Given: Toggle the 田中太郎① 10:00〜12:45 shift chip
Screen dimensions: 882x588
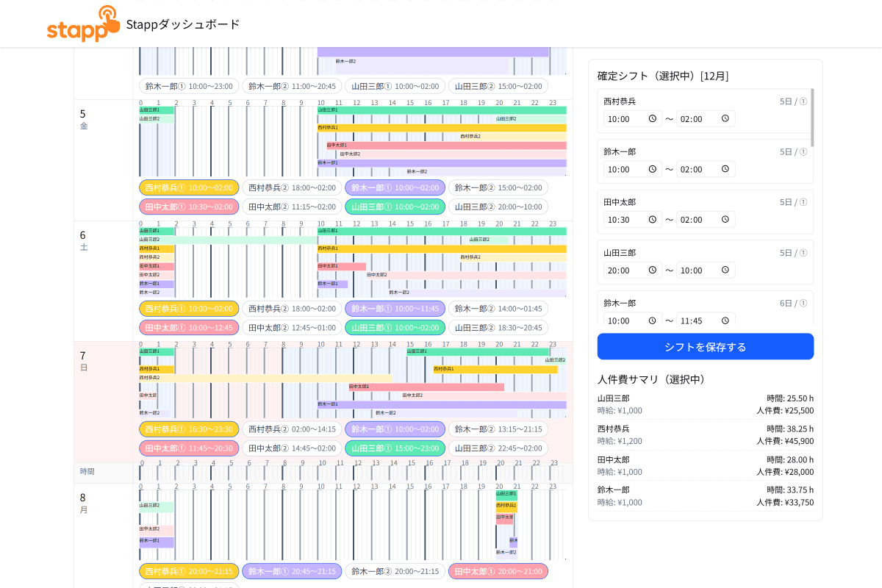Looking at the screenshot, I should [x=189, y=327].
